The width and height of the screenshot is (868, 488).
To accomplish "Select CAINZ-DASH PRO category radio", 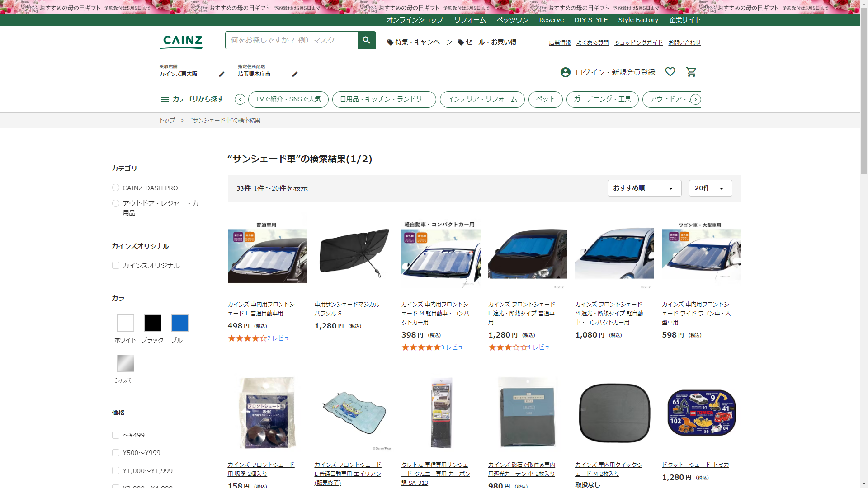I will [116, 188].
